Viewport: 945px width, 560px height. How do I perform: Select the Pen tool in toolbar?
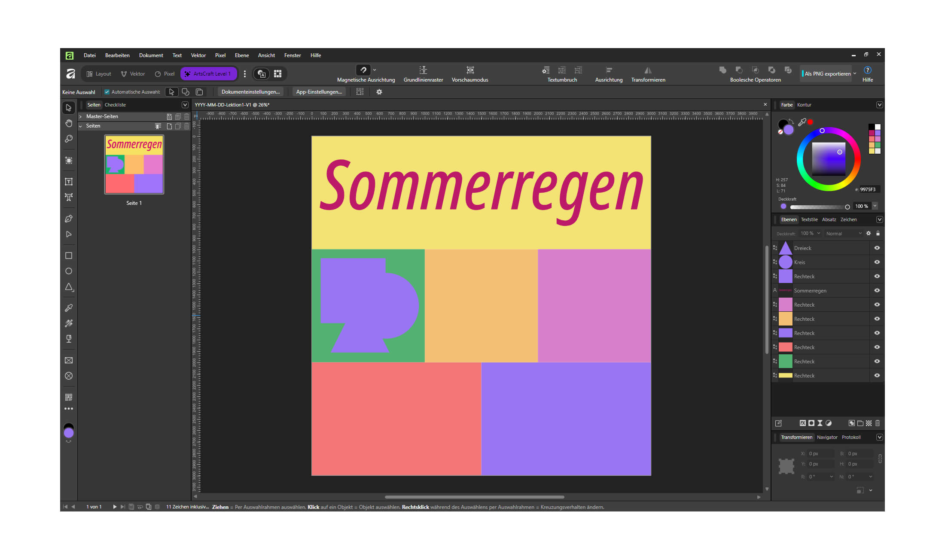click(69, 219)
